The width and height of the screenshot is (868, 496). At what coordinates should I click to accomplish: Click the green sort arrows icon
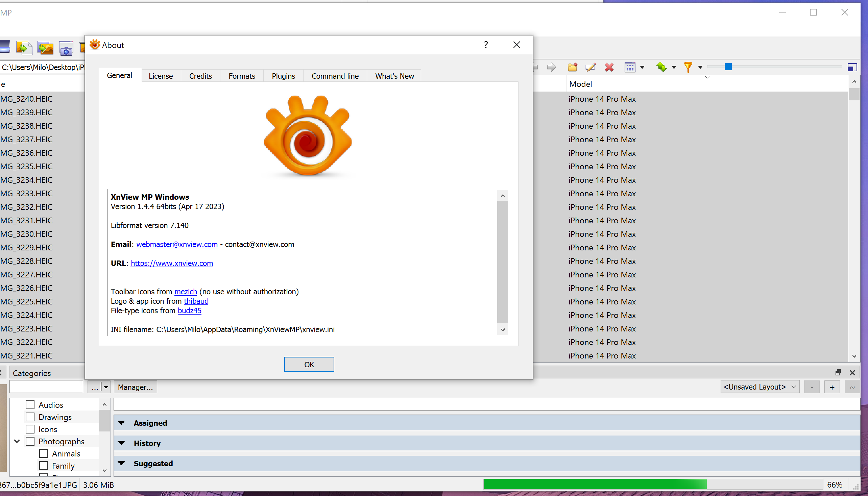tap(661, 67)
